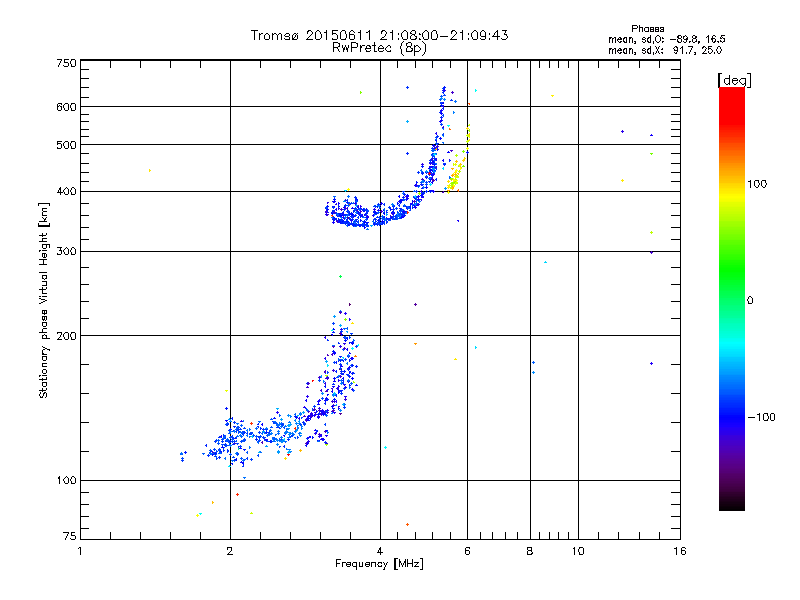Click the '[deg]' colorbar unit label
This screenshot has height=600, width=800.
click(734, 81)
